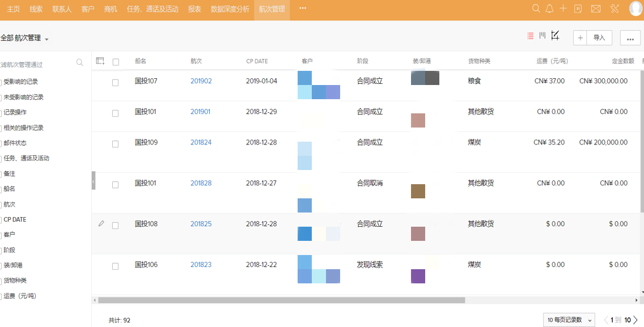
Task: Toggle the select-all checkbox in header
Action: point(116,62)
